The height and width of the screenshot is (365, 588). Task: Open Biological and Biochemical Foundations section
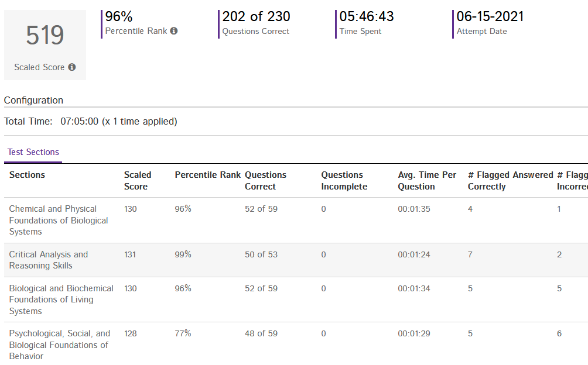61,299
